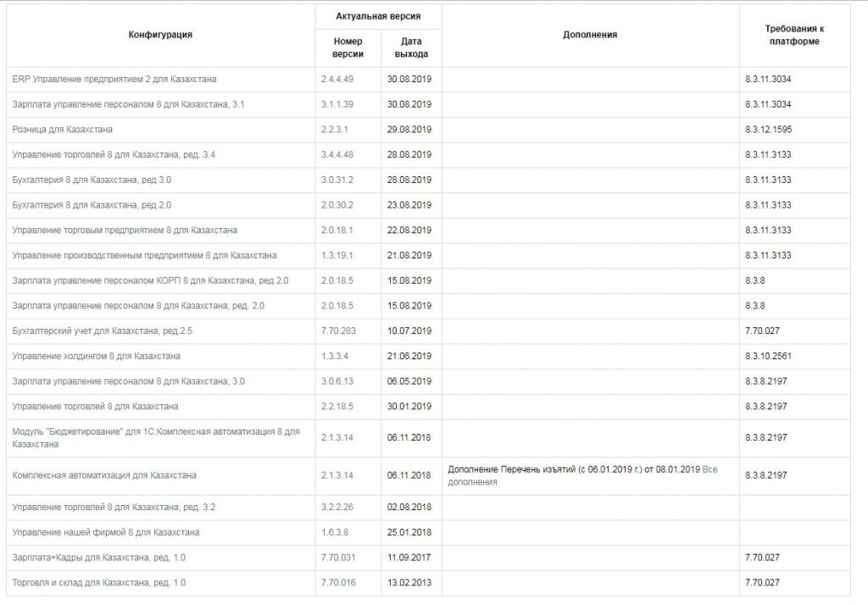Click the Дополнения column header
Image resolution: width=868 pixels, height=605 pixels.
click(x=590, y=35)
